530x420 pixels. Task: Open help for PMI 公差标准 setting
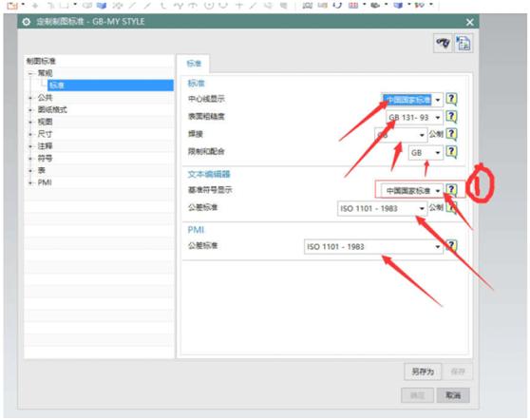[x=451, y=246]
